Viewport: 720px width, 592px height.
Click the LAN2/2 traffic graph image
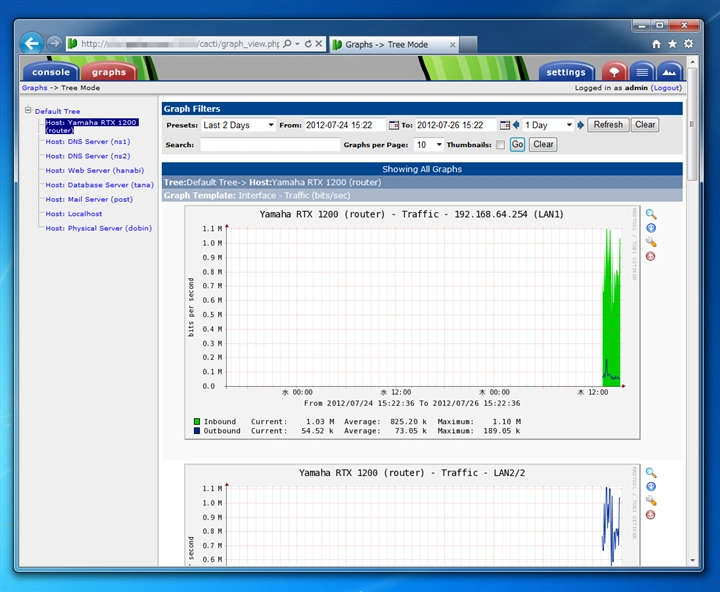[412, 515]
